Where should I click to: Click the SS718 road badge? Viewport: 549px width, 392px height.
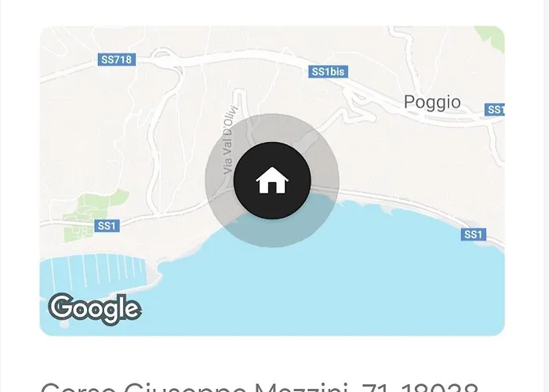(117, 60)
